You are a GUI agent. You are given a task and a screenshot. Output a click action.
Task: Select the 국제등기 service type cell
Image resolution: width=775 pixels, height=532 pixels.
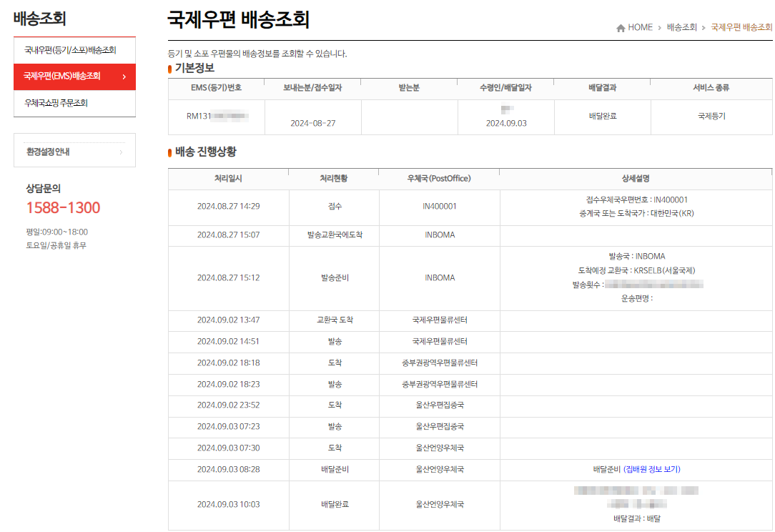pos(711,116)
